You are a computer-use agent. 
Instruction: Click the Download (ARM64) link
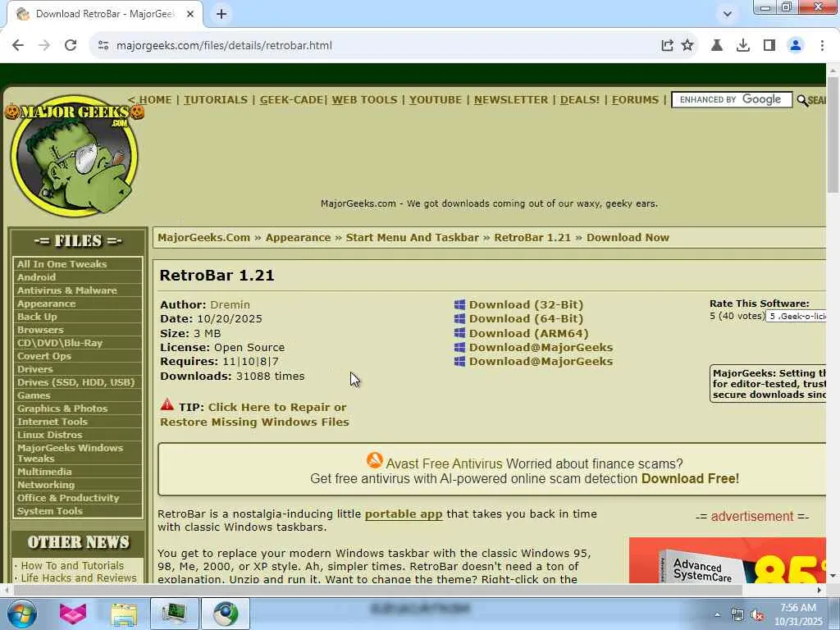pos(529,333)
